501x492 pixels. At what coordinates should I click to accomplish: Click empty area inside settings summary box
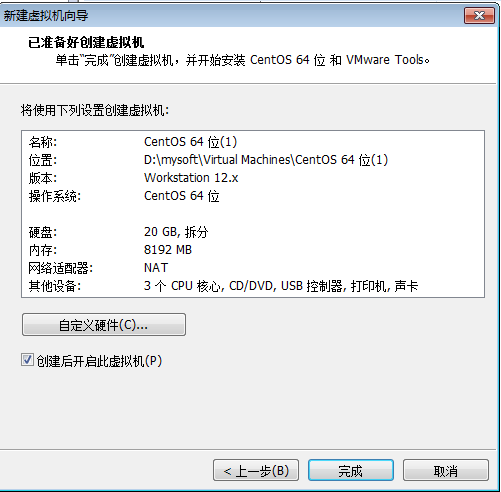tap(350, 214)
